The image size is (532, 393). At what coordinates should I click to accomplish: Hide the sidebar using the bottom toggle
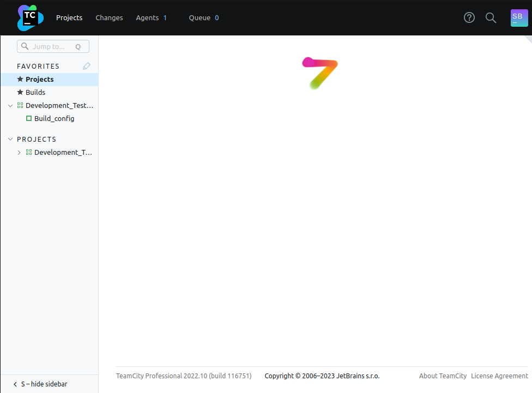[40, 384]
